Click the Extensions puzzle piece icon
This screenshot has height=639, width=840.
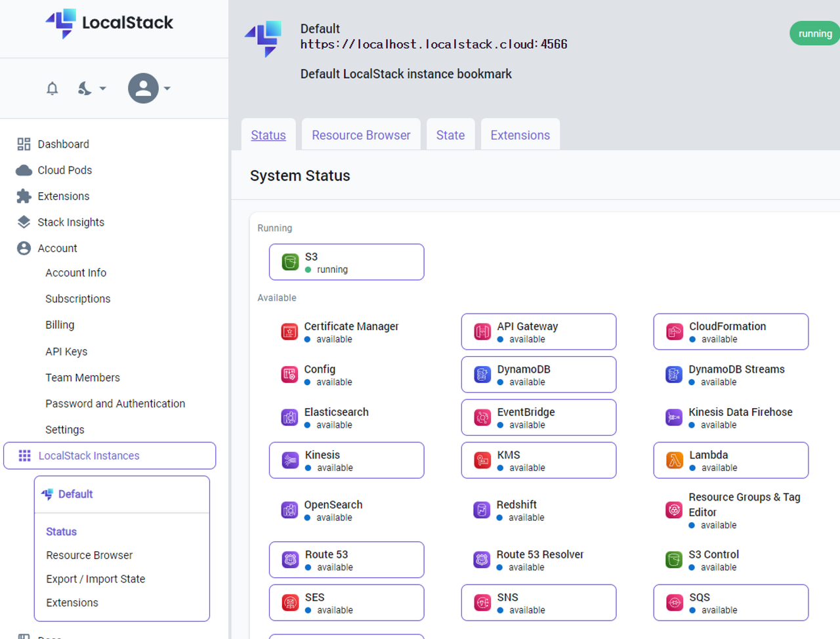(x=24, y=196)
